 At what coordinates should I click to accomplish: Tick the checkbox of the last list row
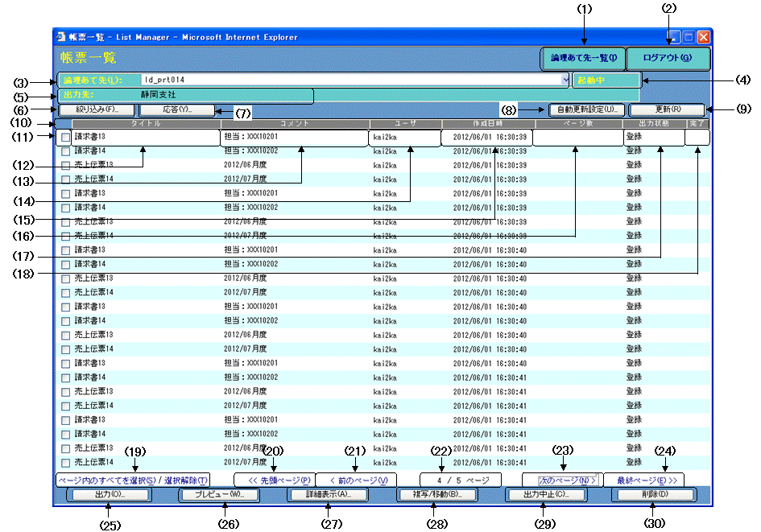[66, 463]
